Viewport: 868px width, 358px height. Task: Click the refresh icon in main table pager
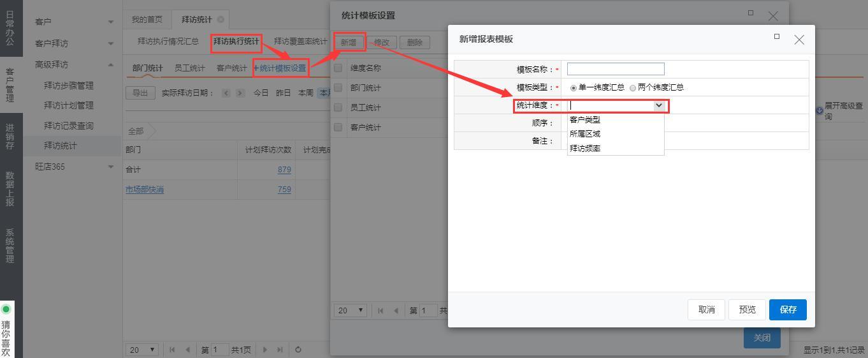coord(298,350)
